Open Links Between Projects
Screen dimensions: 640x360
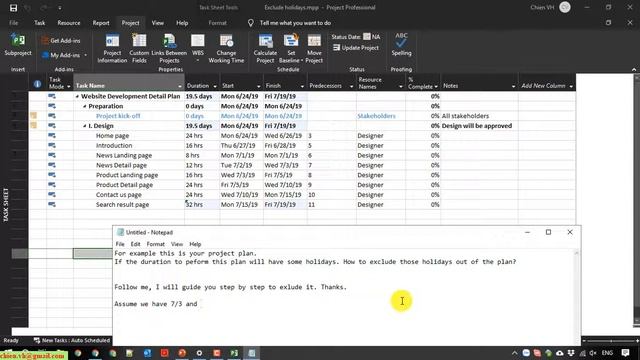tap(169, 49)
